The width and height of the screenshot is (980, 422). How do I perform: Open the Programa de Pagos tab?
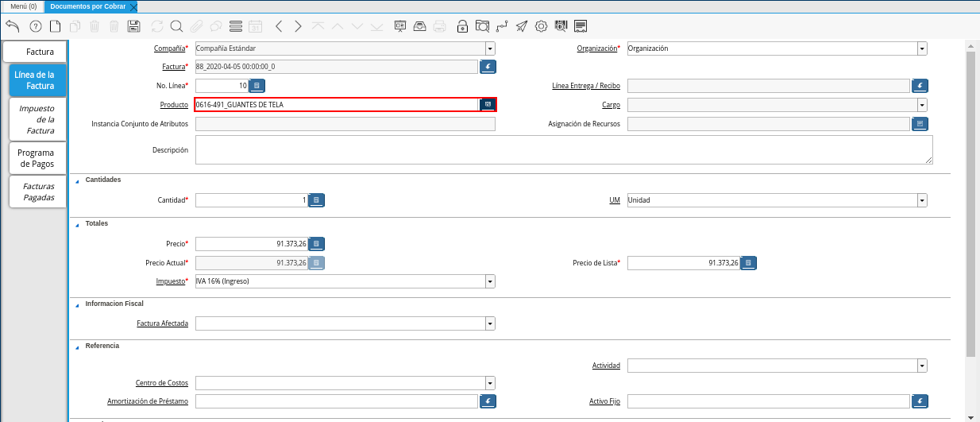37,158
